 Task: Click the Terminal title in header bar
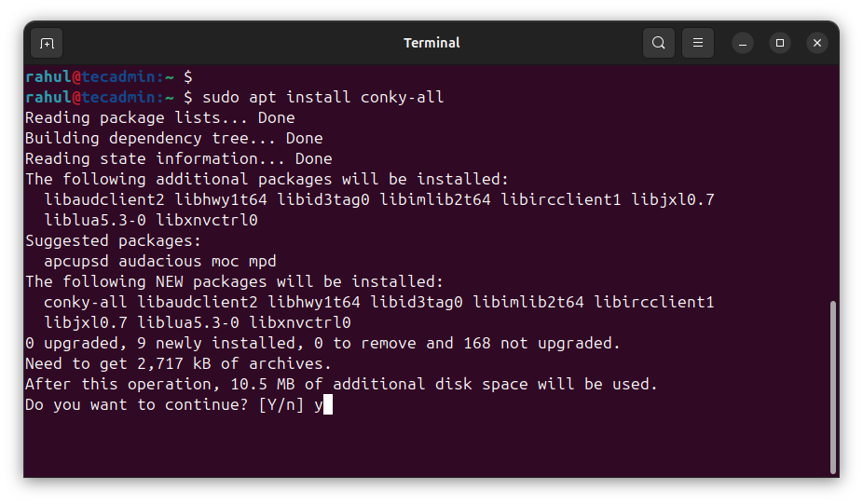tap(431, 43)
